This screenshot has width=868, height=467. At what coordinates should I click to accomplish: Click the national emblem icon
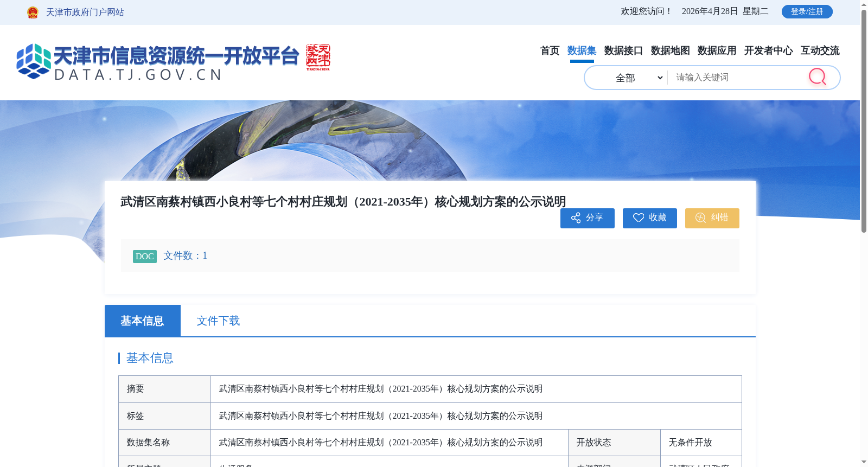coord(33,12)
